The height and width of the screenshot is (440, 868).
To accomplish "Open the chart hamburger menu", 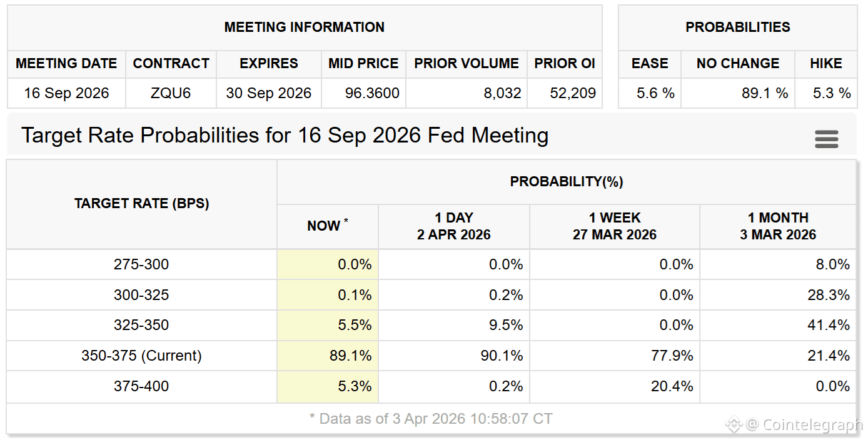I will pyautogui.click(x=826, y=139).
